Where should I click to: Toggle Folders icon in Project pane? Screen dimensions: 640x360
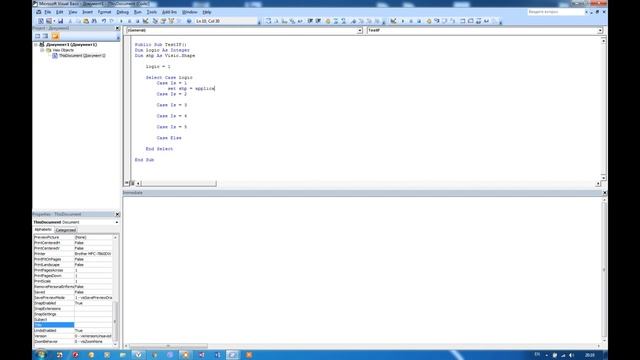55,36
